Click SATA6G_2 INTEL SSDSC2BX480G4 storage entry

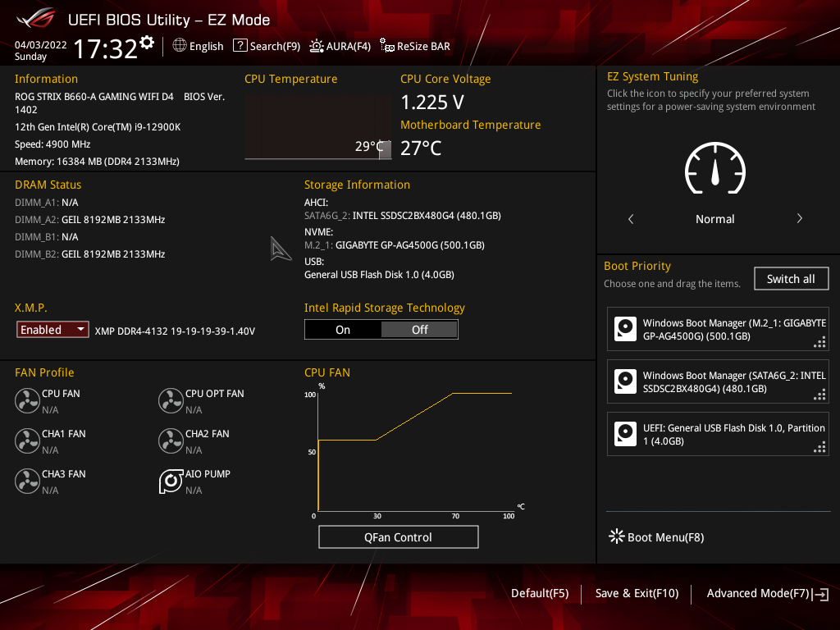coord(402,216)
